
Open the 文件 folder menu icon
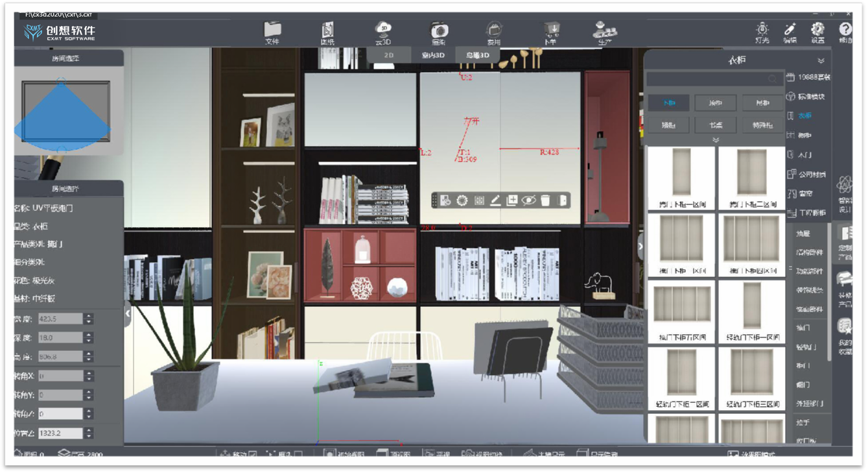click(272, 29)
